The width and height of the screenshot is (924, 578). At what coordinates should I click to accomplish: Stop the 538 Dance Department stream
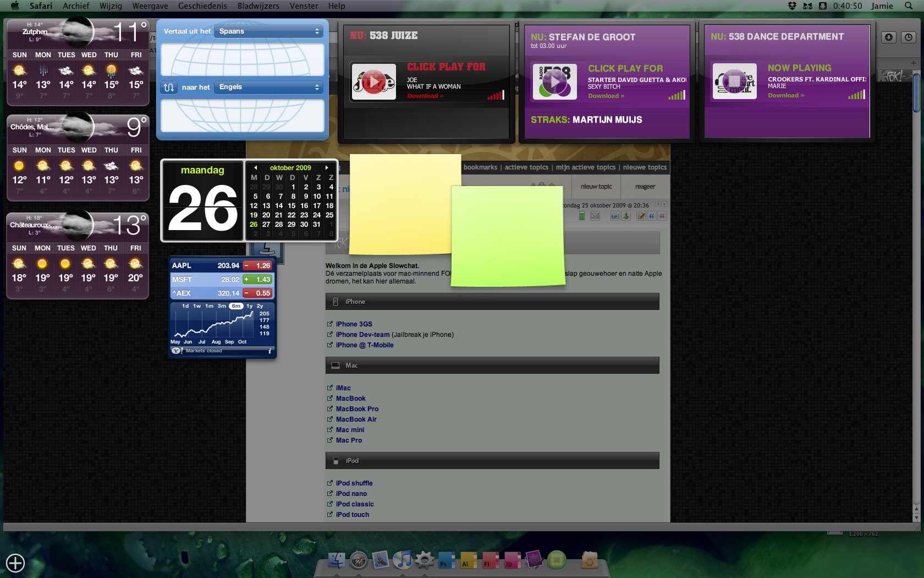(734, 81)
